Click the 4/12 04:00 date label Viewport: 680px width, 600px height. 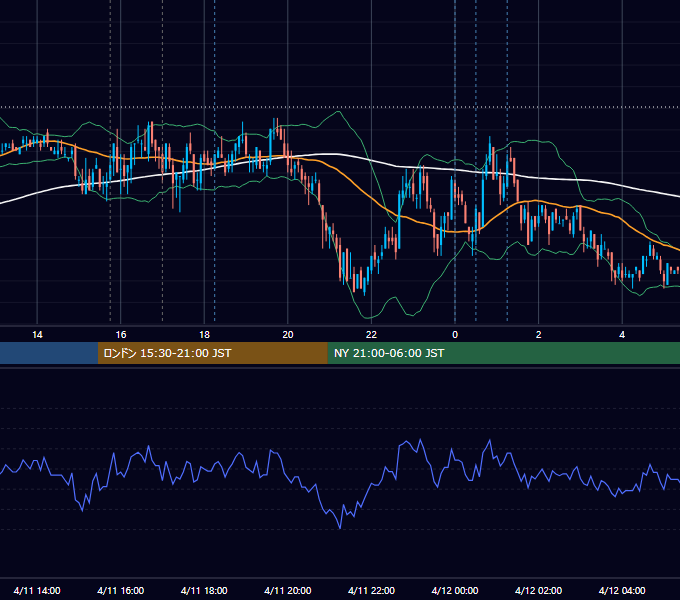pyautogui.click(x=622, y=590)
